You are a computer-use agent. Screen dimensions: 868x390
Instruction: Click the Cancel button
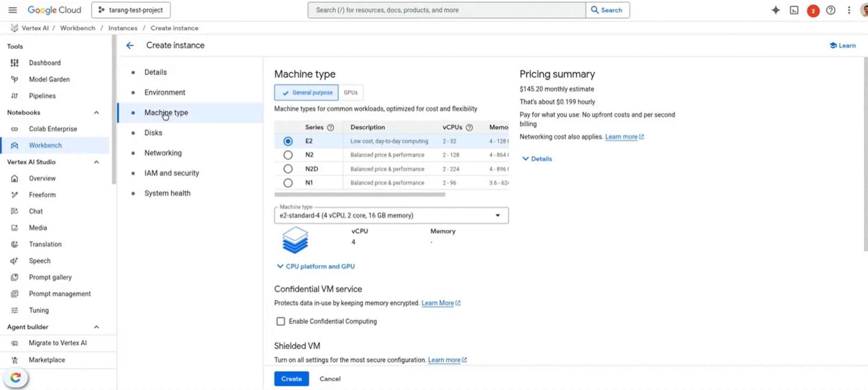tap(330, 378)
